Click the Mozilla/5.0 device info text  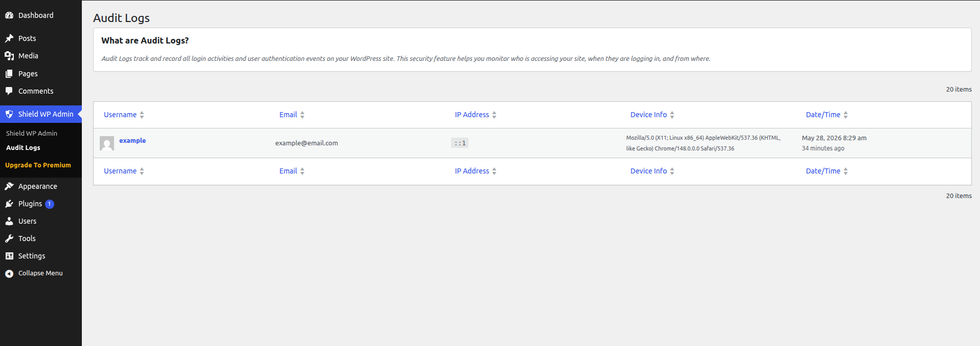tap(703, 143)
